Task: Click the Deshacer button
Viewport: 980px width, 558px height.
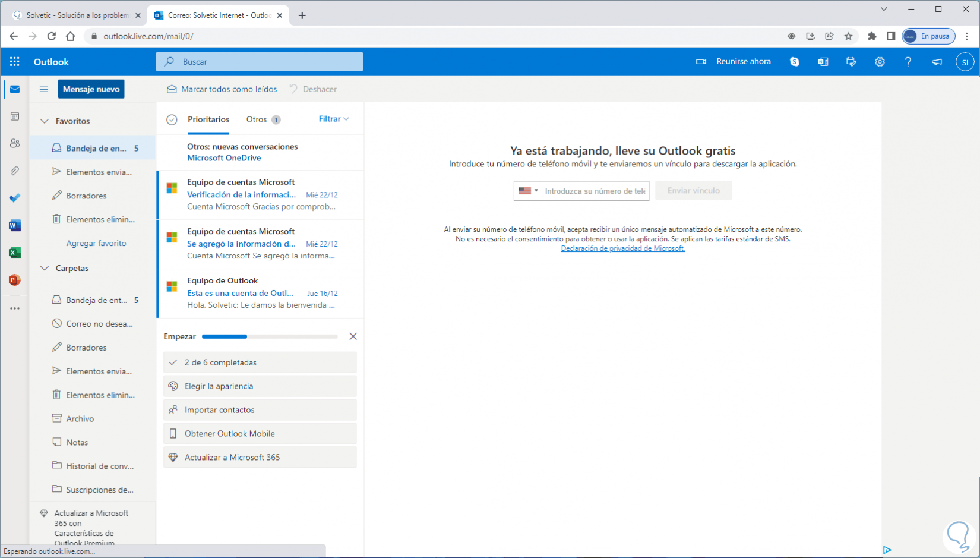Action: click(314, 89)
